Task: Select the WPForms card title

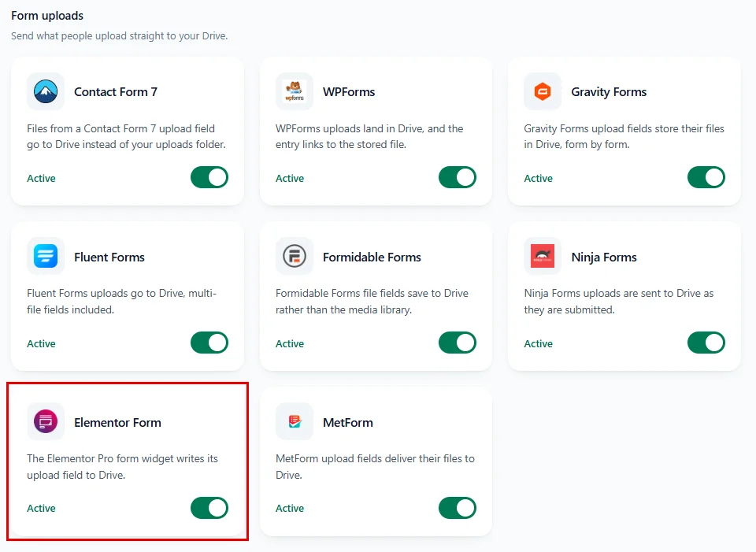Action: (x=349, y=92)
